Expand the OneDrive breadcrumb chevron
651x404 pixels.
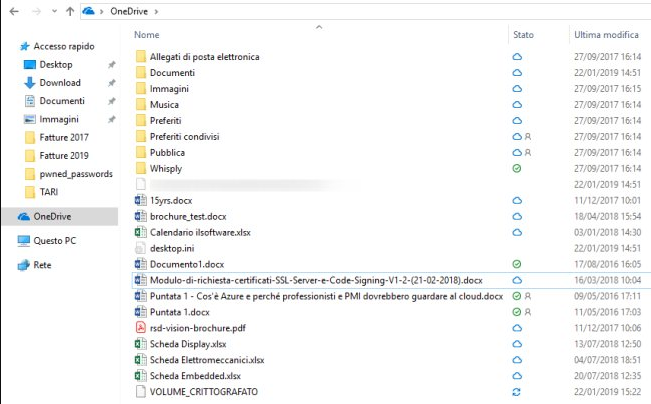coord(156,12)
